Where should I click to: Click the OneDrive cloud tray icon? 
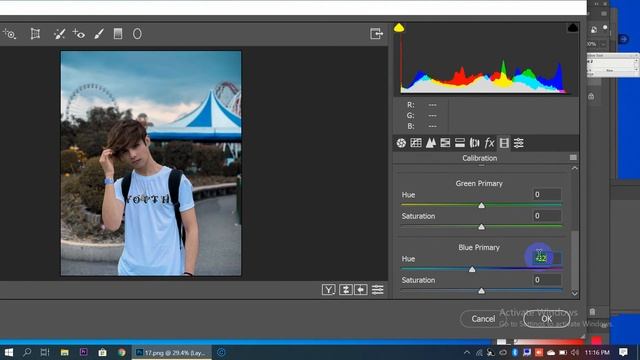[x=551, y=352]
